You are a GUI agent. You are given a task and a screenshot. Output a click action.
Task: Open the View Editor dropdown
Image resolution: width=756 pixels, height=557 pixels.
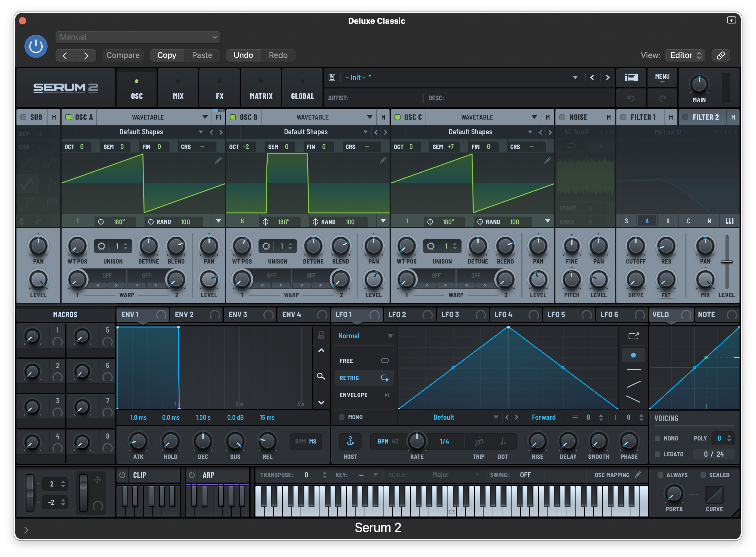686,55
